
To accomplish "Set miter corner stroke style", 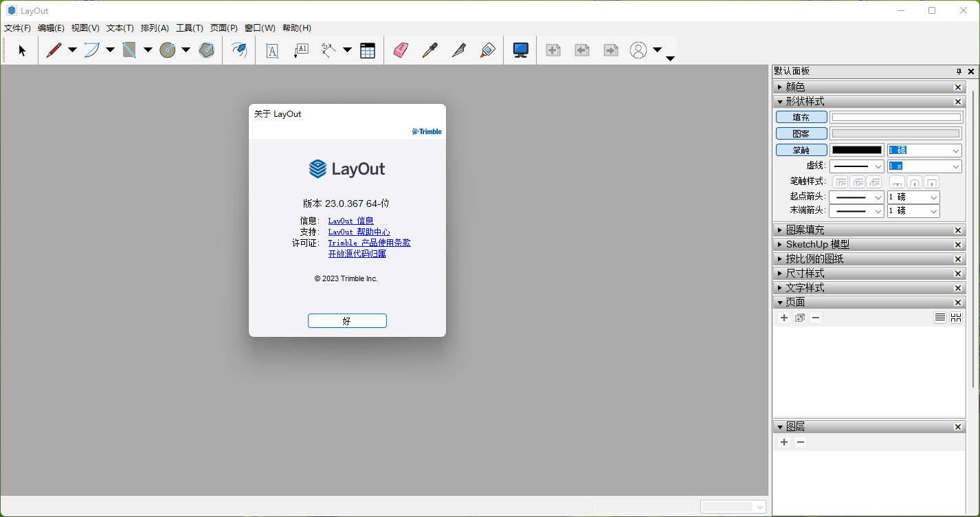I will 840,182.
